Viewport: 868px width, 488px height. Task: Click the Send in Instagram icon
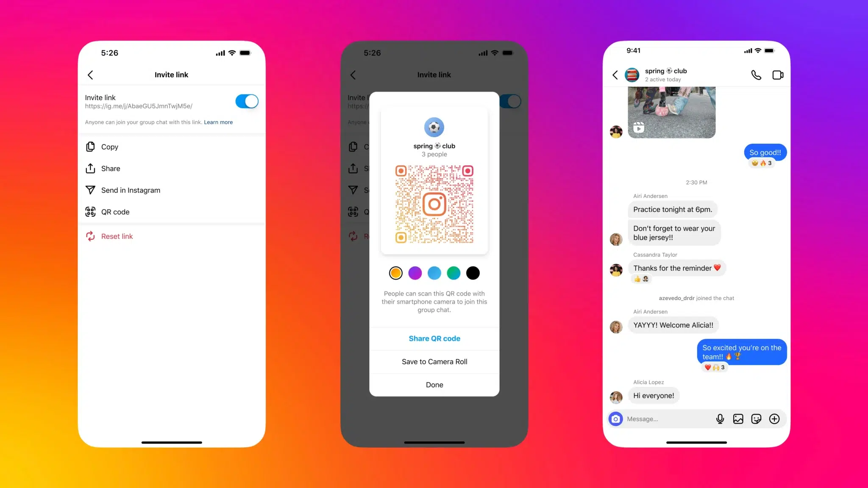[x=91, y=189]
